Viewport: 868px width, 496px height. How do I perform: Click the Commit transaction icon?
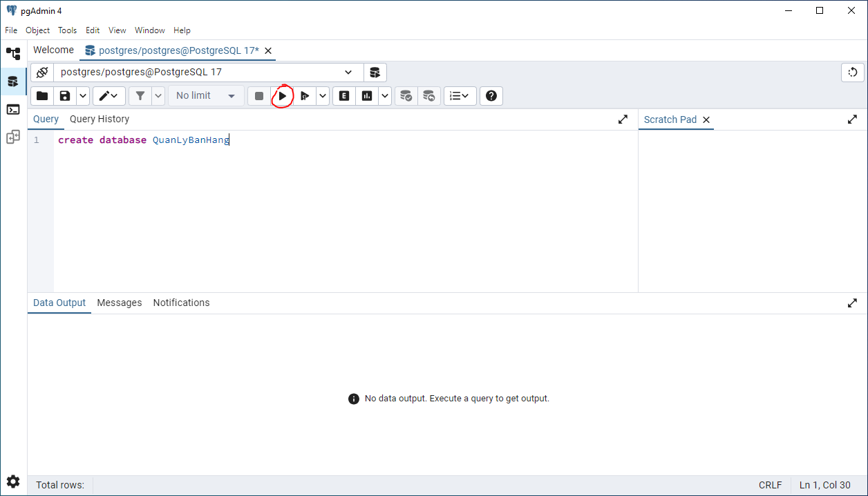tap(406, 96)
